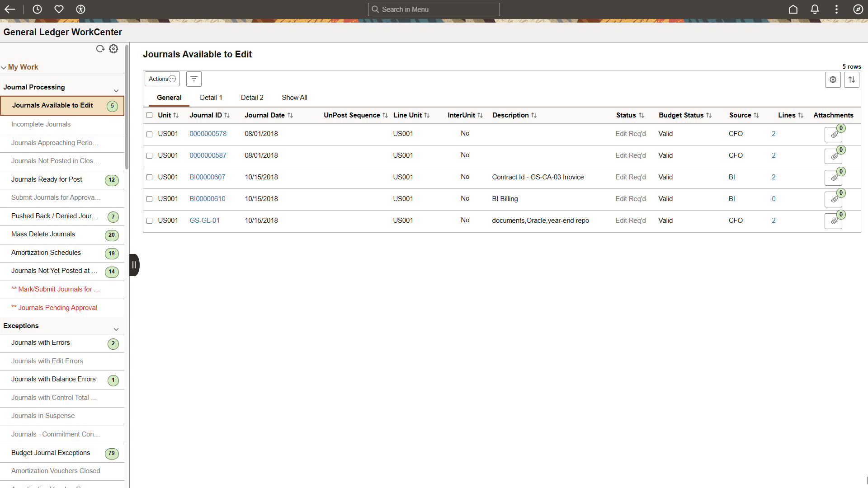Open attachments paperclip for journal BI00000610
This screenshot has width=868, height=488.
coord(833,199)
